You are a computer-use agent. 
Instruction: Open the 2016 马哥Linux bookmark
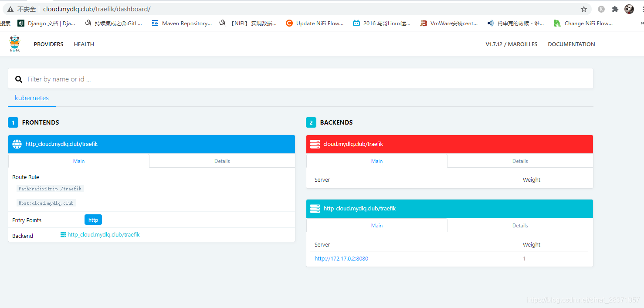click(x=382, y=24)
